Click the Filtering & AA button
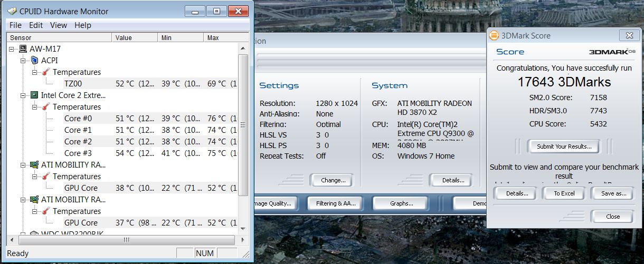Image resolution: width=644 pixels, height=264 pixels. click(336, 203)
